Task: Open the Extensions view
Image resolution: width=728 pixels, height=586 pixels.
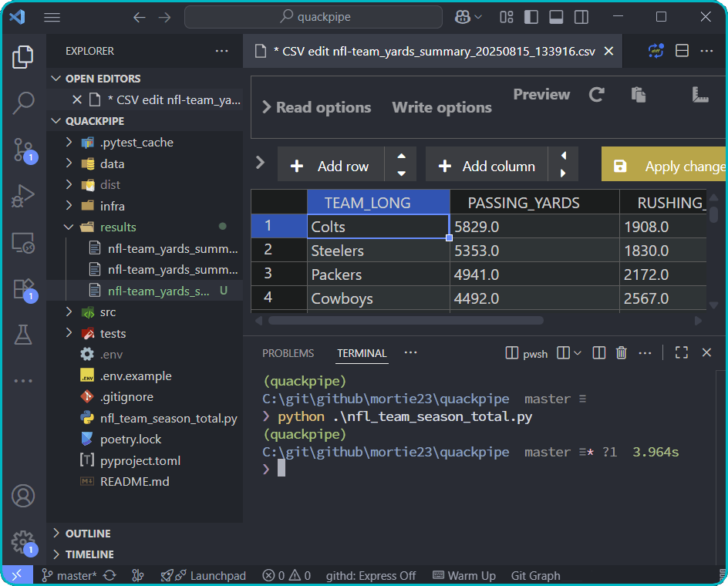Action: (x=23, y=289)
